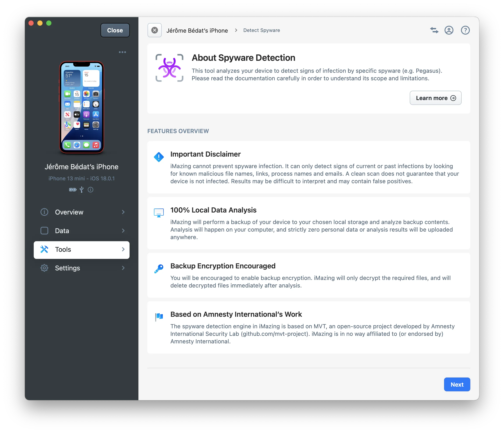Click the Learn more button
This screenshot has height=433, width=504.
[435, 98]
